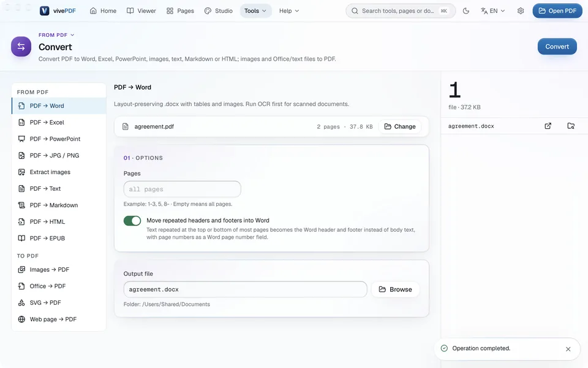Select PDF → HTML conversion

click(59, 221)
